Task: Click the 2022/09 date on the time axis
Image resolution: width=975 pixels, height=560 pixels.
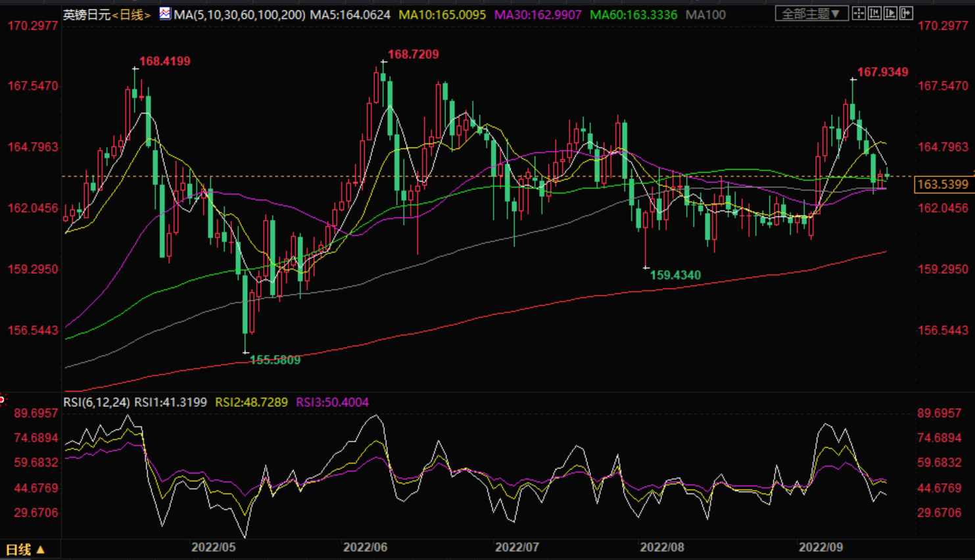Action: tap(820, 547)
